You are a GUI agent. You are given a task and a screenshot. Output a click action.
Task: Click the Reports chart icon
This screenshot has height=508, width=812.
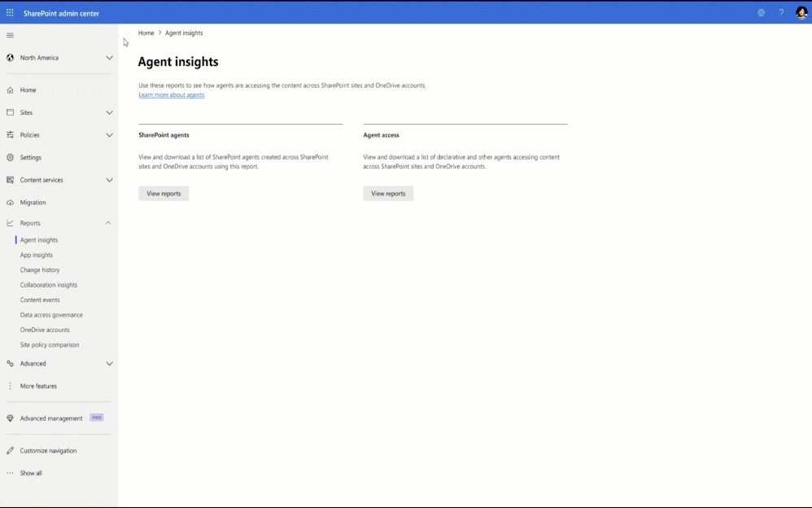tap(10, 223)
